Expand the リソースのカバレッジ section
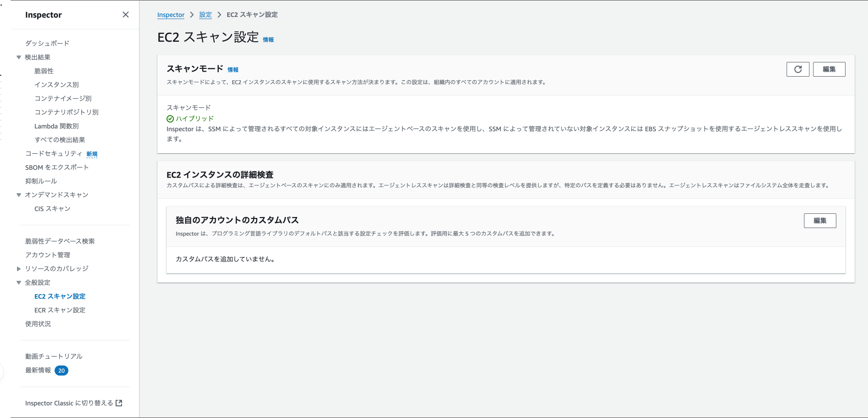868x418 pixels. tap(18, 268)
